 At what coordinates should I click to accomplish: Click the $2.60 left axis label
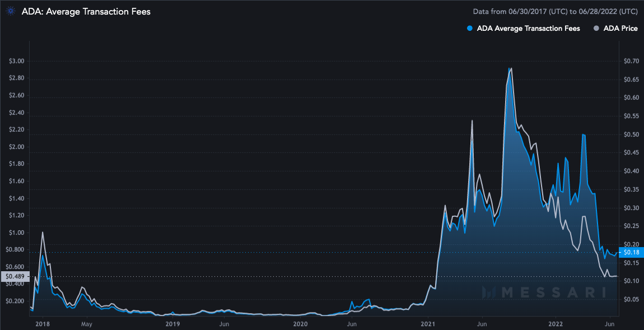[16, 95]
